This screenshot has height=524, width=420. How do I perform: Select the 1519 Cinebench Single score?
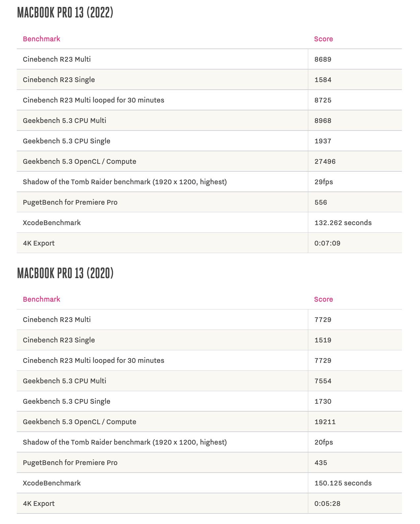click(x=323, y=340)
